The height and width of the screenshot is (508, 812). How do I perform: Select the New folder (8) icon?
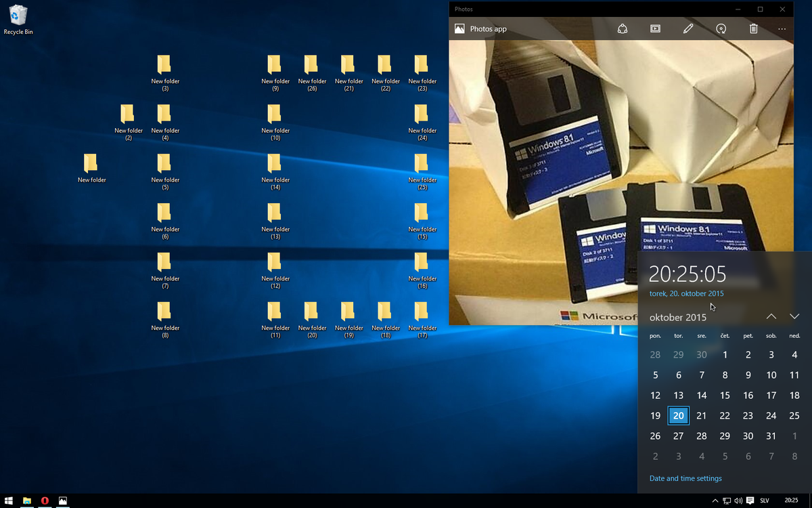click(x=164, y=320)
